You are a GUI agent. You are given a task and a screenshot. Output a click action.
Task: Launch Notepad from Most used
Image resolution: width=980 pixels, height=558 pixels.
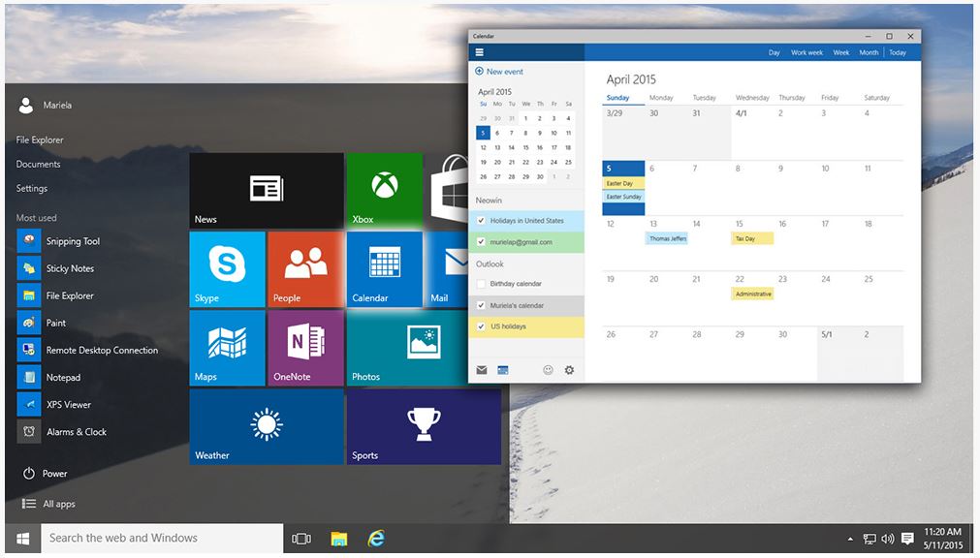(49, 378)
